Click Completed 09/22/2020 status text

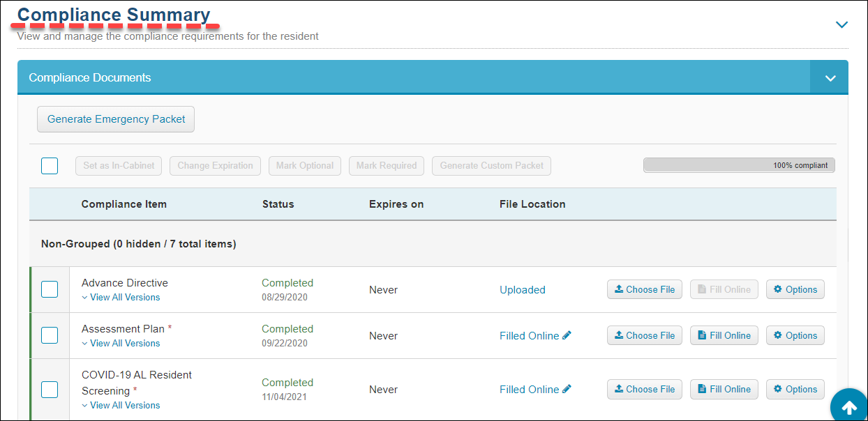click(x=287, y=335)
